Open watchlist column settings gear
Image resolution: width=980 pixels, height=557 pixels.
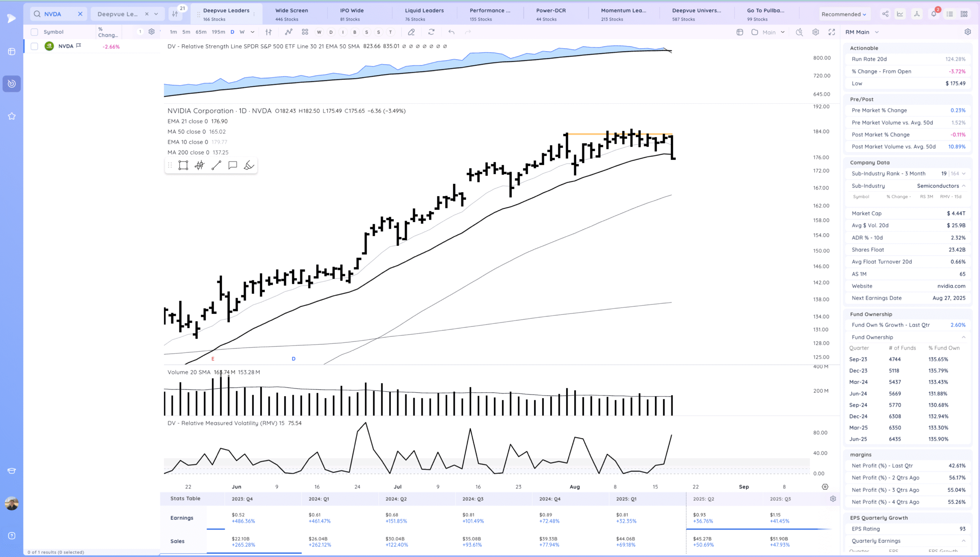click(x=152, y=32)
